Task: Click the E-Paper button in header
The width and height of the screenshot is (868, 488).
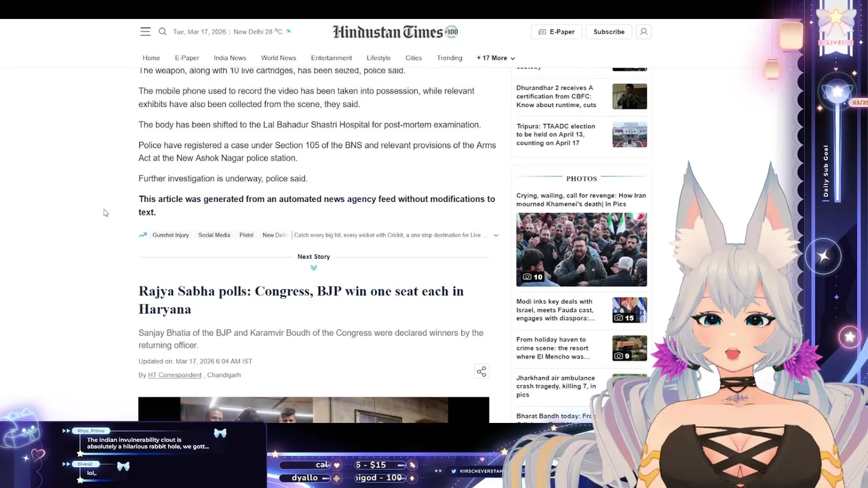Action: click(557, 32)
